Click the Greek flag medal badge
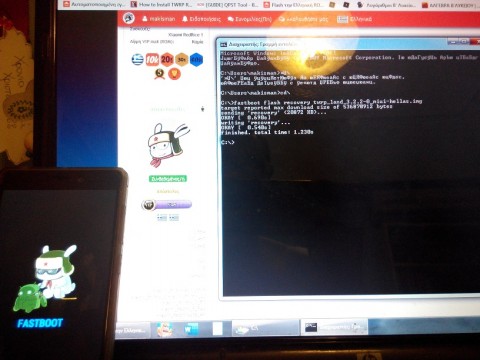 137,60
